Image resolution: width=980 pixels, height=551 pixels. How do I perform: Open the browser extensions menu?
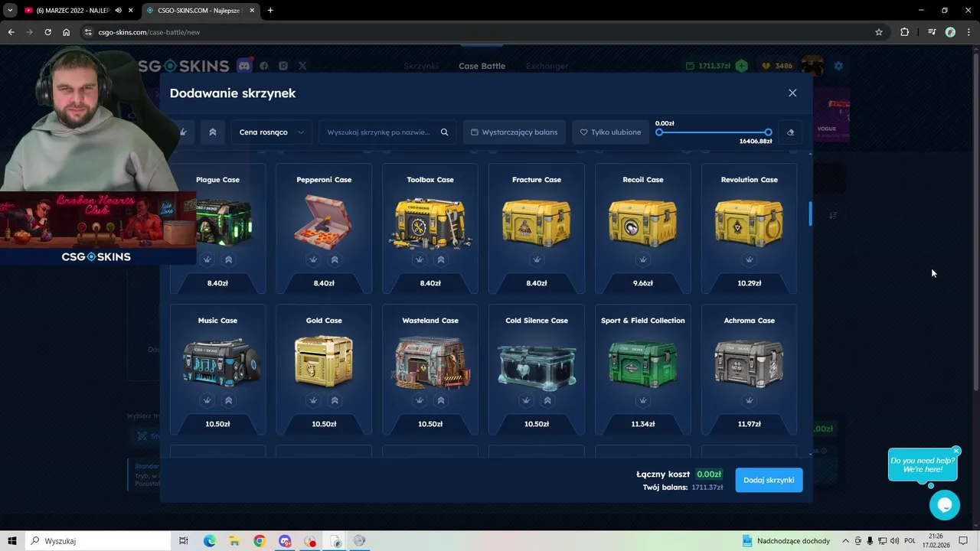pyautogui.click(x=904, y=32)
